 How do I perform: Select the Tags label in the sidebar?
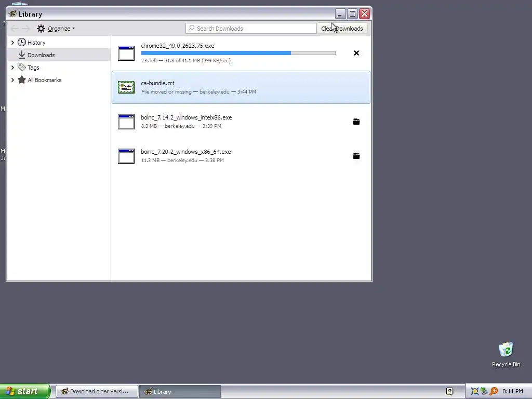click(33, 68)
